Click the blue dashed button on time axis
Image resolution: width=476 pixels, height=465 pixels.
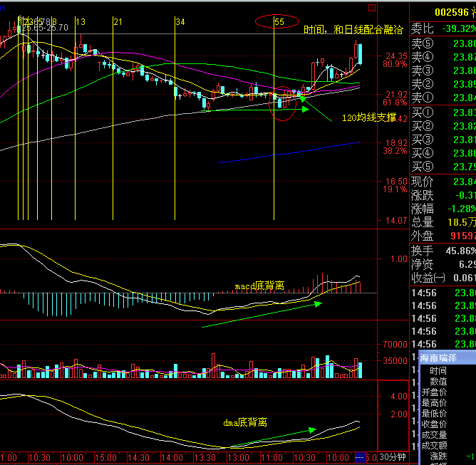(x=360, y=457)
